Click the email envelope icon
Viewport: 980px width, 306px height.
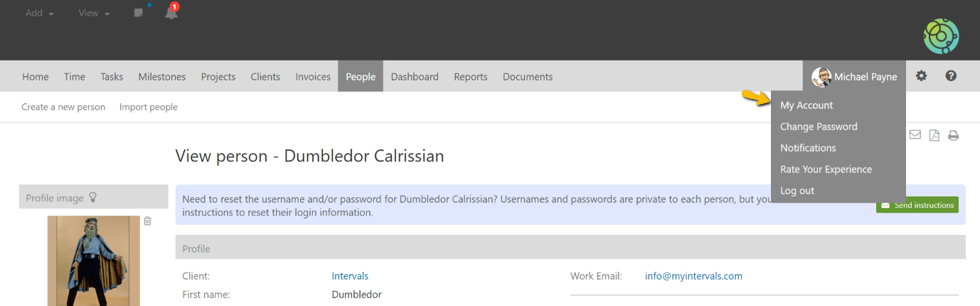[x=915, y=135]
